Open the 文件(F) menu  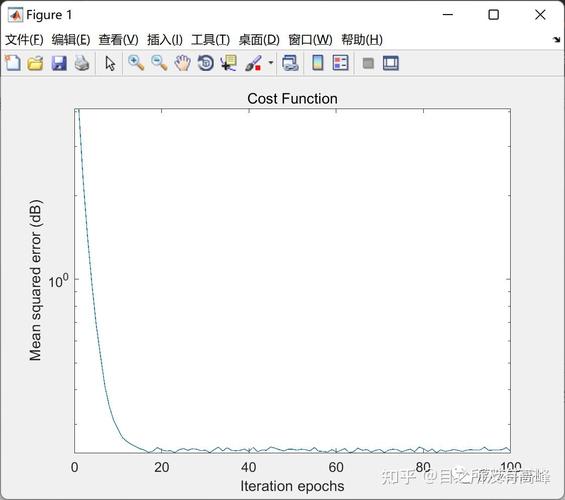[x=24, y=40]
